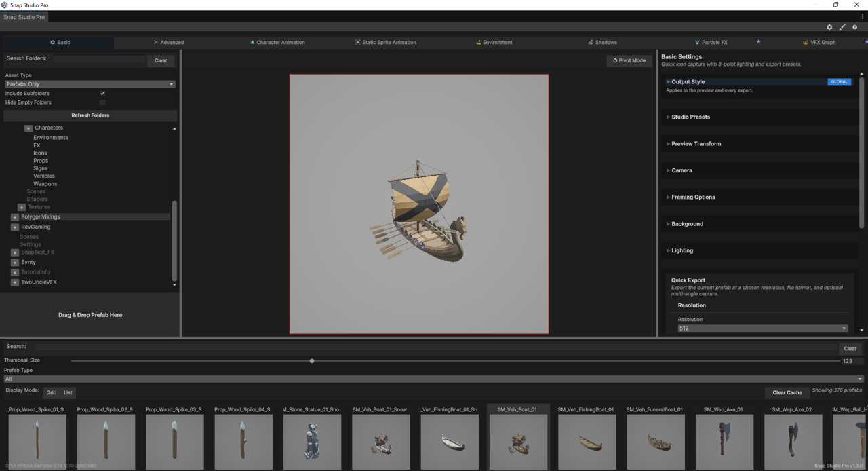Open the Character Animation tab

[277, 42]
